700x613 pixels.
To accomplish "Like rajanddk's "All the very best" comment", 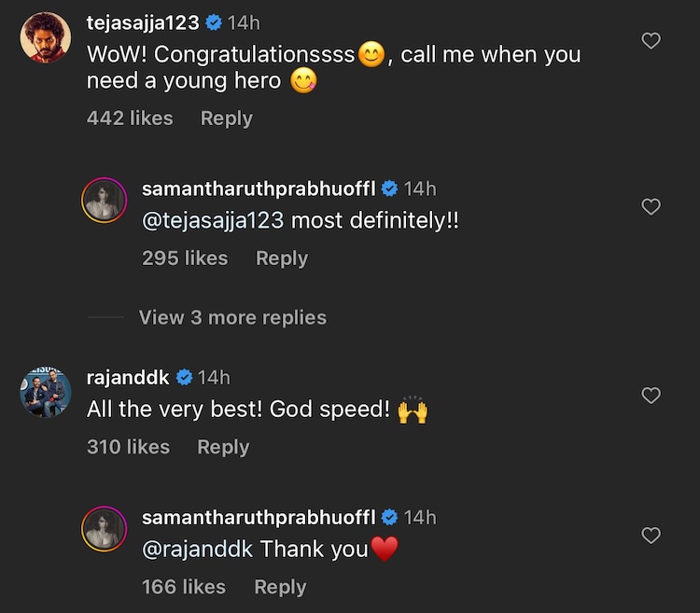I will click(651, 396).
